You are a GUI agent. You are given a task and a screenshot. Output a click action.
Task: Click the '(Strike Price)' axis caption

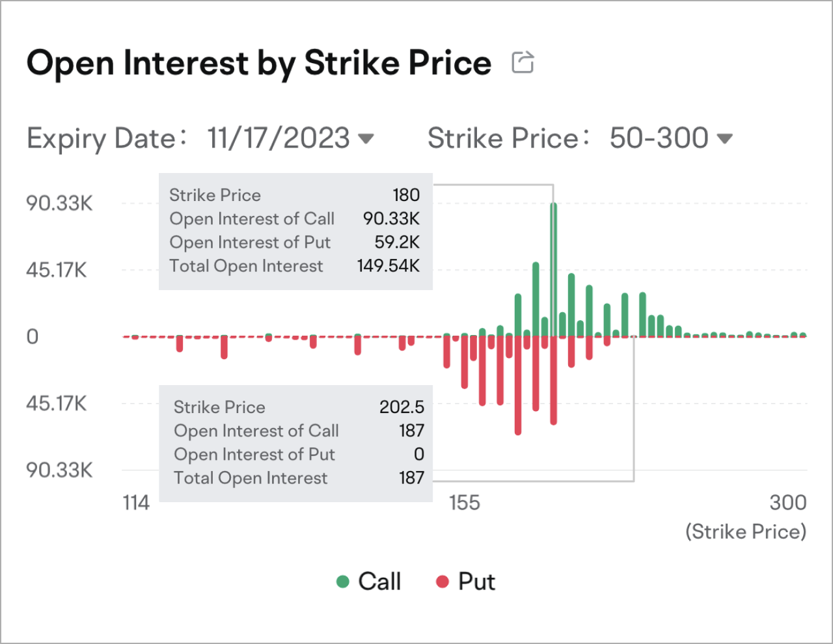[x=746, y=531]
